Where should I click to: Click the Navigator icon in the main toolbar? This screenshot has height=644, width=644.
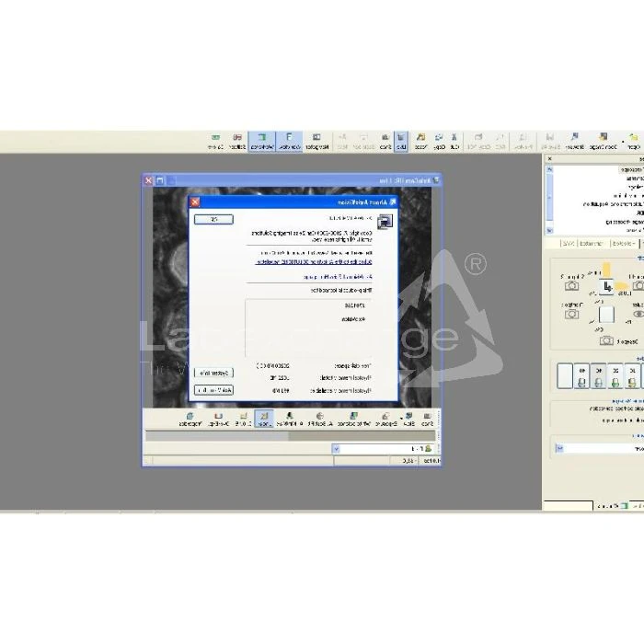[317, 142]
